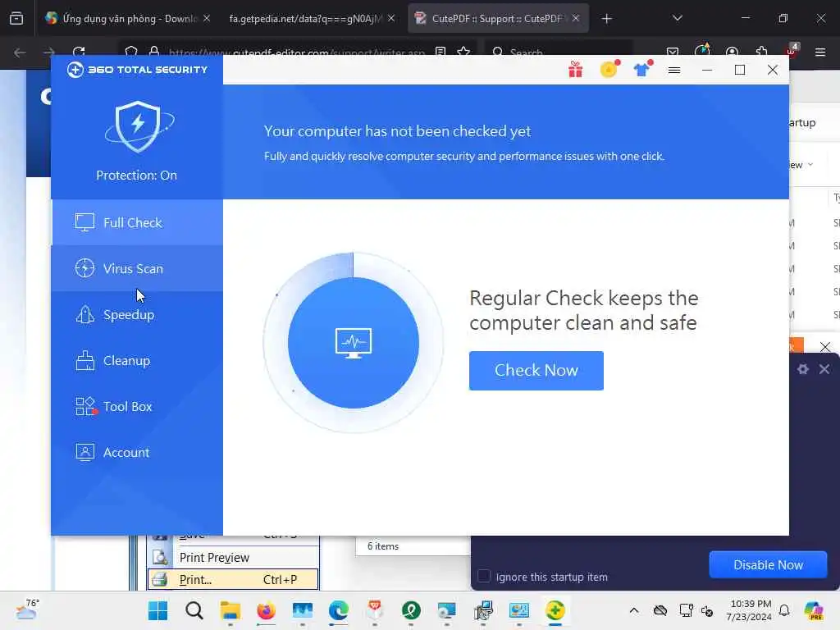This screenshot has width=840, height=630.
Task: Click the 360 Total Security logo
Action: tap(137, 70)
